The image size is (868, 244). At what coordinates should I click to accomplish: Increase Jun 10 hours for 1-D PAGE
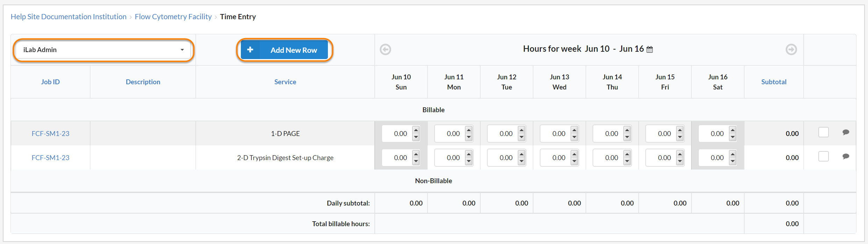[x=416, y=130]
